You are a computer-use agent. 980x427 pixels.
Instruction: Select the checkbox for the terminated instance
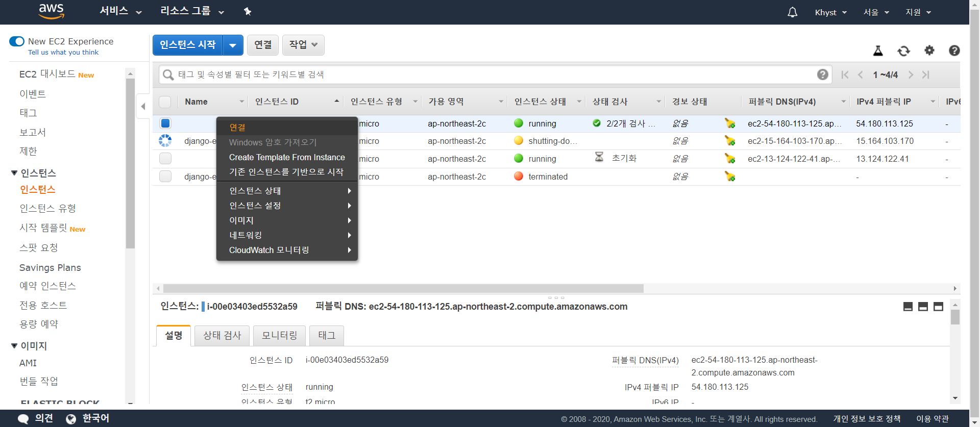(165, 177)
